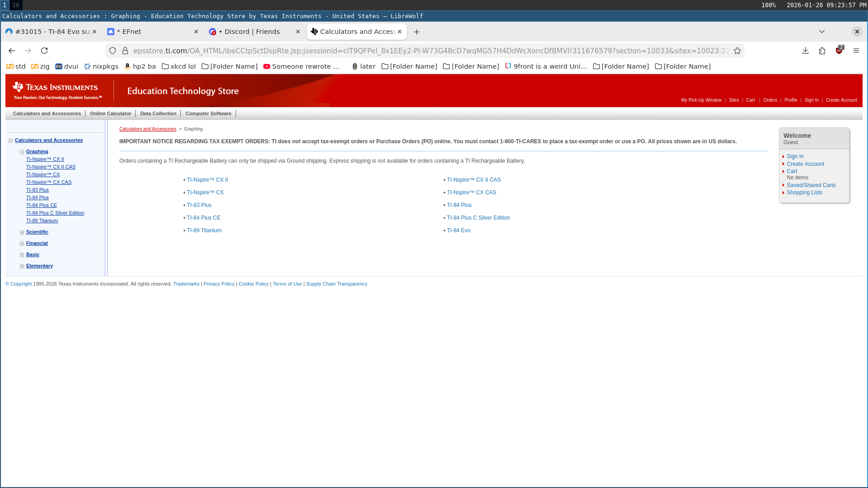Open the Data Collection menu item

[x=158, y=113]
